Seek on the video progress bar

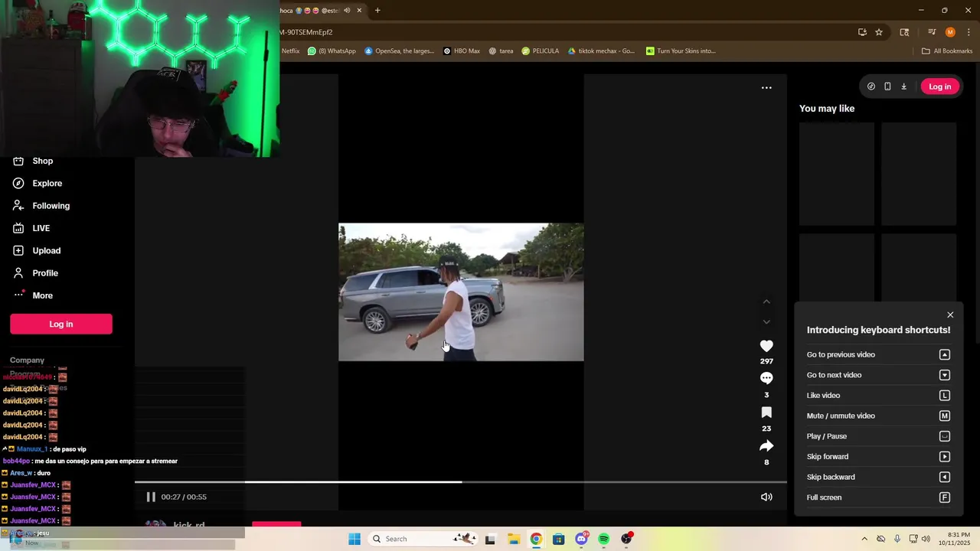point(461,482)
